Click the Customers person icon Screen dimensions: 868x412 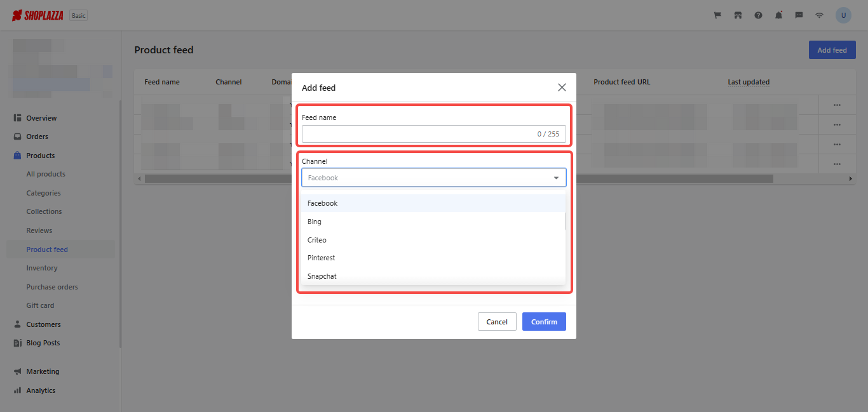click(18, 324)
